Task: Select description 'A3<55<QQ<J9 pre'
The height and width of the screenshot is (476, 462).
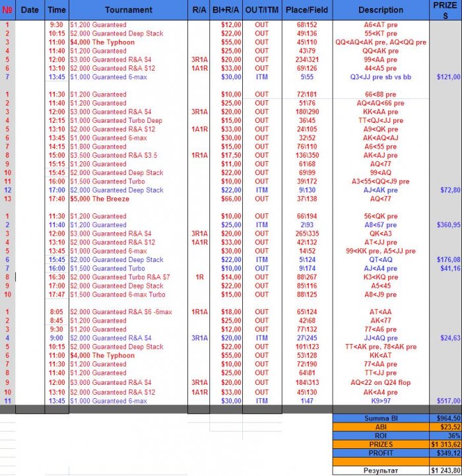Action: click(381, 182)
